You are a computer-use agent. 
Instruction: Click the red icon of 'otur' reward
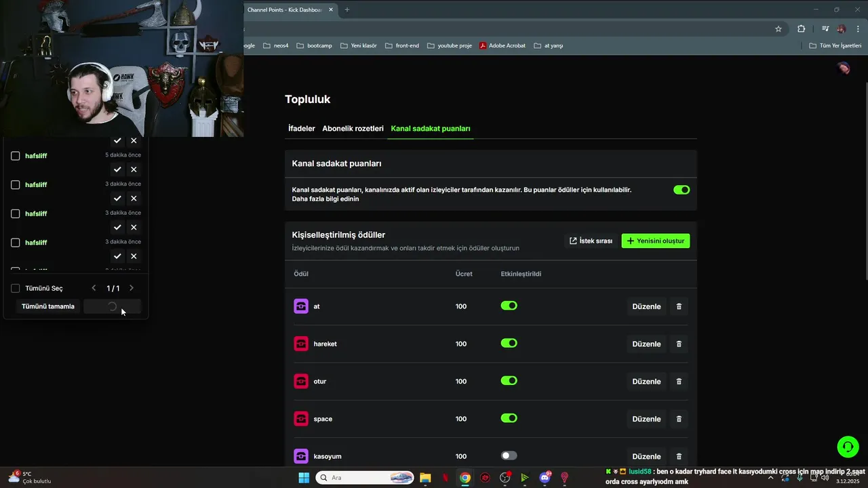301,381
